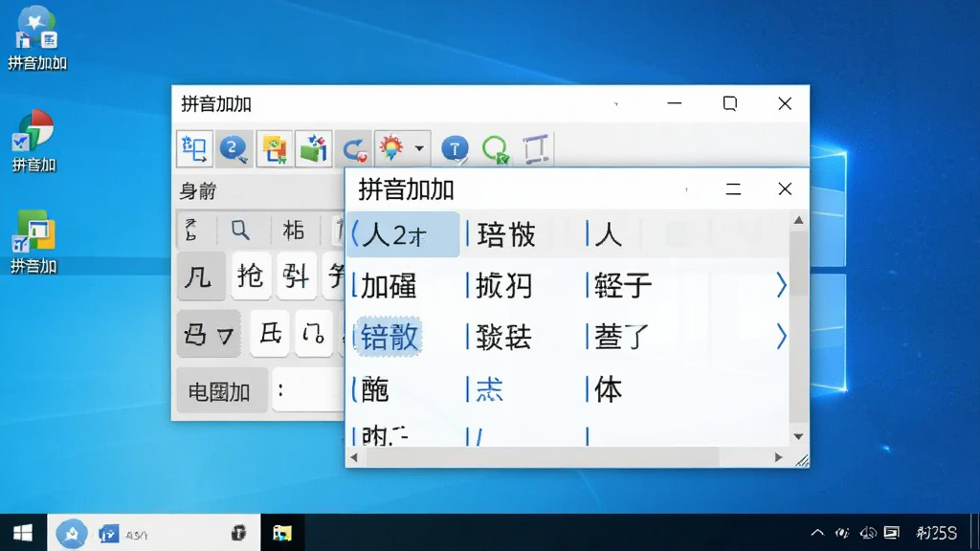
Task: Open the desktop icon with red-green pie chart
Action: 34,142
